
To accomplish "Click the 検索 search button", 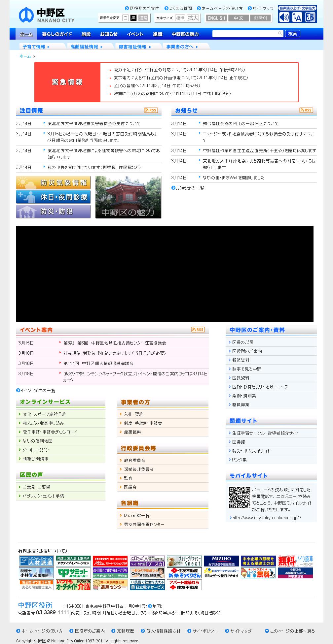I will tap(293, 34).
